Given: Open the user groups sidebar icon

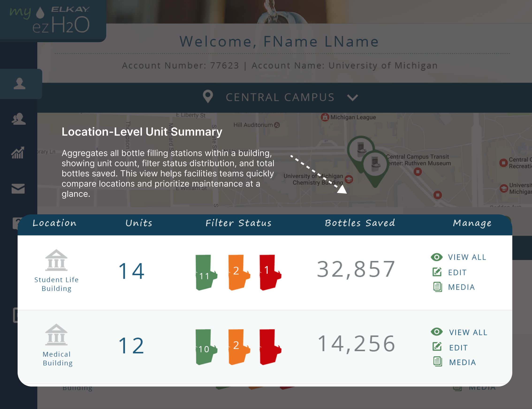Looking at the screenshot, I should click(19, 119).
